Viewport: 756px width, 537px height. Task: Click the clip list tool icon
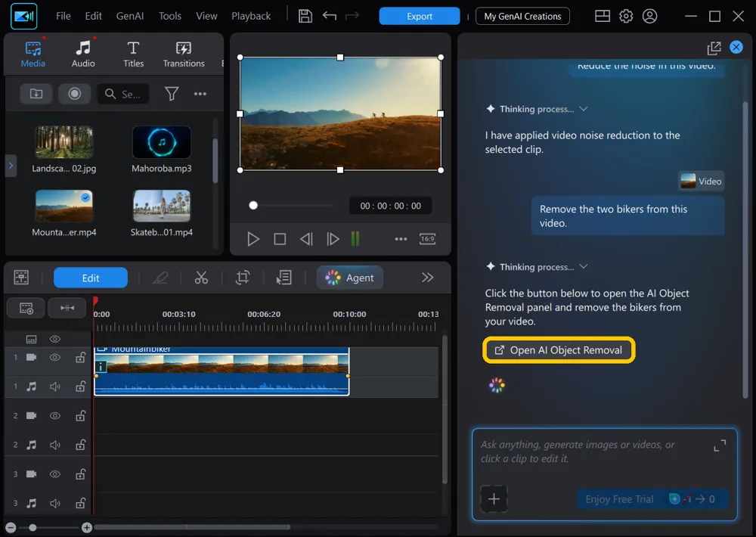pos(284,278)
